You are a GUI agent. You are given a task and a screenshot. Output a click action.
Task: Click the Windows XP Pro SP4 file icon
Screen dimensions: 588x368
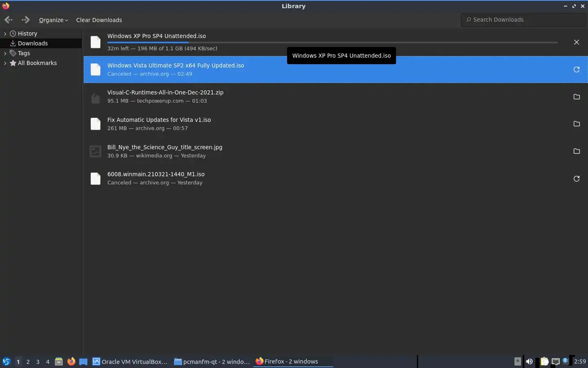(95, 42)
